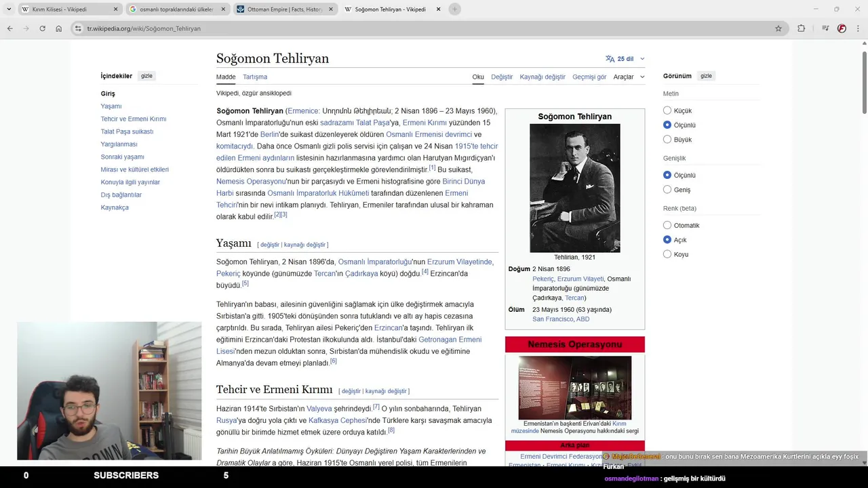
Task: Close the Kırım Kilisesi tab
Action: click(x=115, y=9)
